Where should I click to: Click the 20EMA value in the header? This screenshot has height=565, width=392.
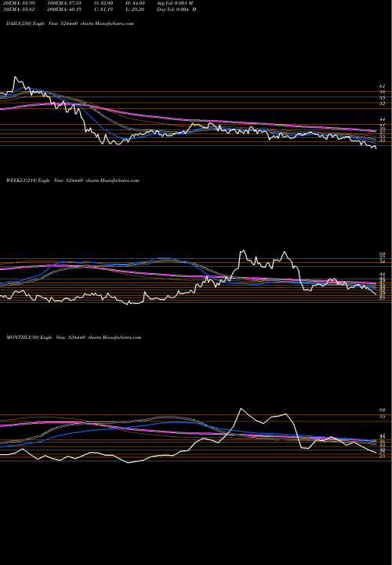point(27,3)
